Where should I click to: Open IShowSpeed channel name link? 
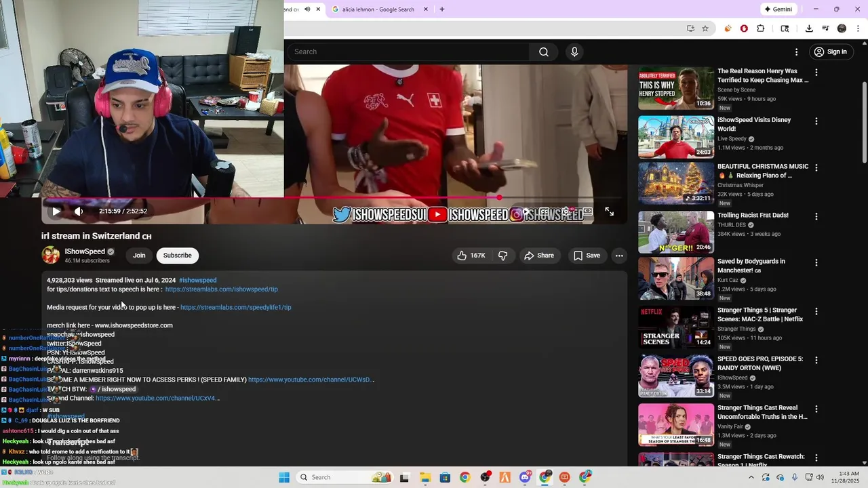coord(85,251)
